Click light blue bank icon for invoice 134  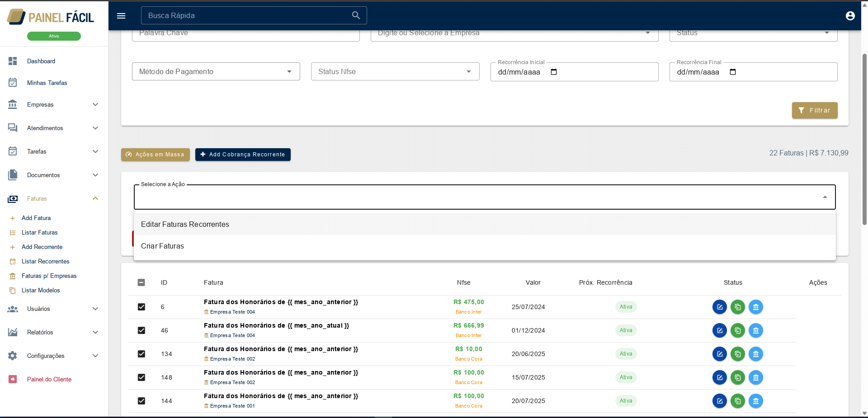click(755, 354)
